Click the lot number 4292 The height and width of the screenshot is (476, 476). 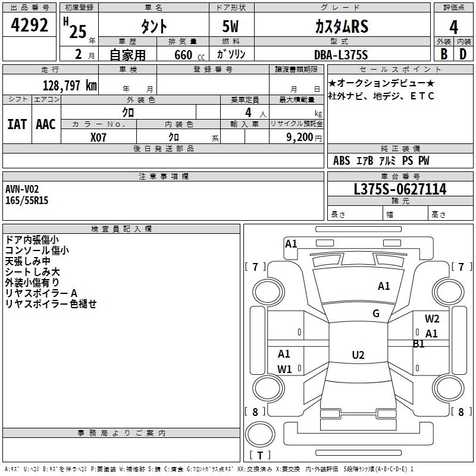pyautogui.click(x=30, y=27)
